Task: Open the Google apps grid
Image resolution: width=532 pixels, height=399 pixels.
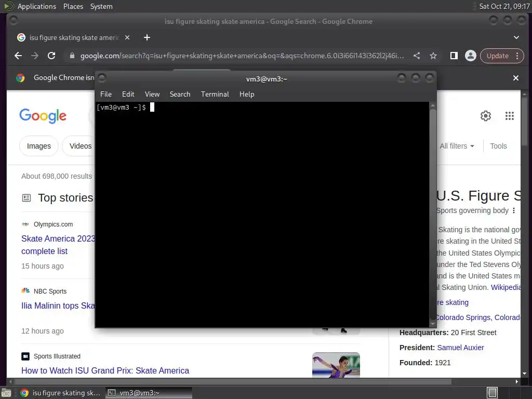Action: point(509,116)
